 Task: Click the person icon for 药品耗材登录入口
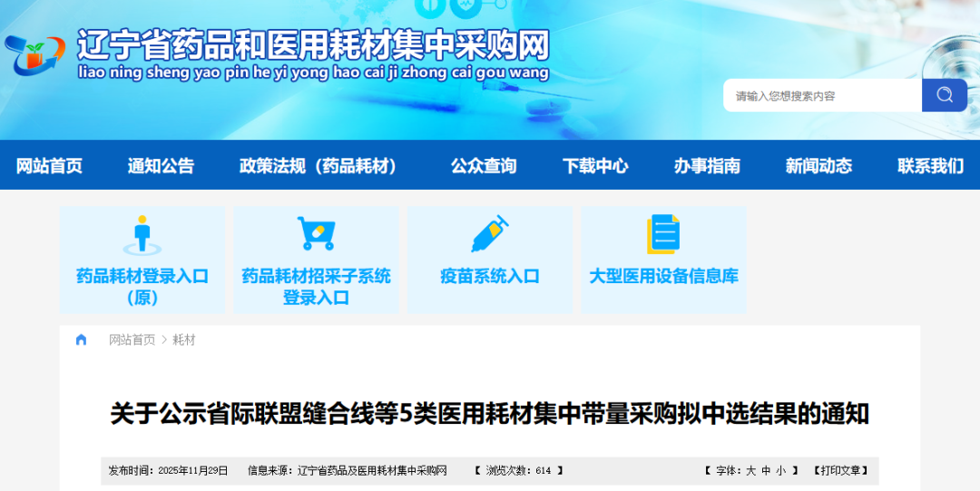142,234
